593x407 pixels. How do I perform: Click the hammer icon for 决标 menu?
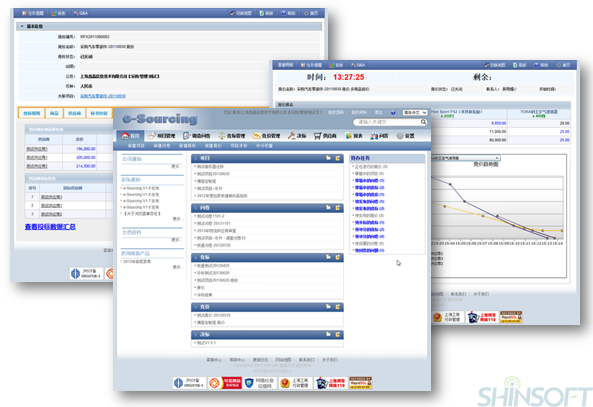(x=291, y=135)
